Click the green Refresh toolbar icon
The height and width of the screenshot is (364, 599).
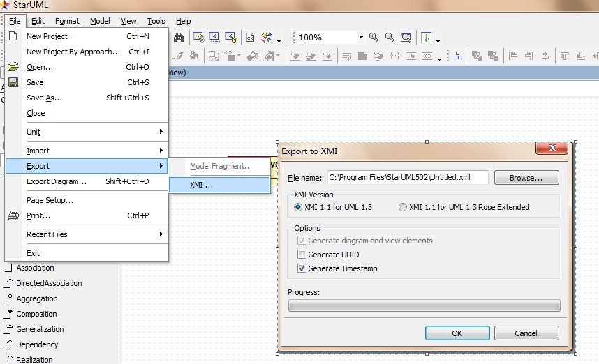[x=426, y=38]
